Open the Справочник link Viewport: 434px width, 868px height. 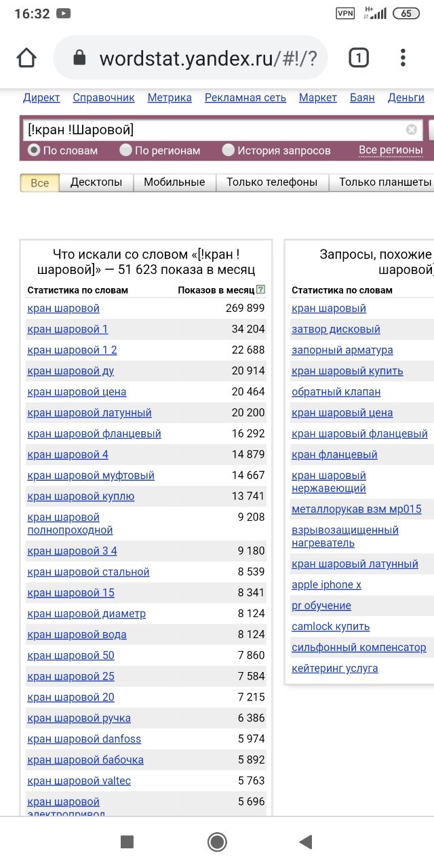click(x=104, y=98)
